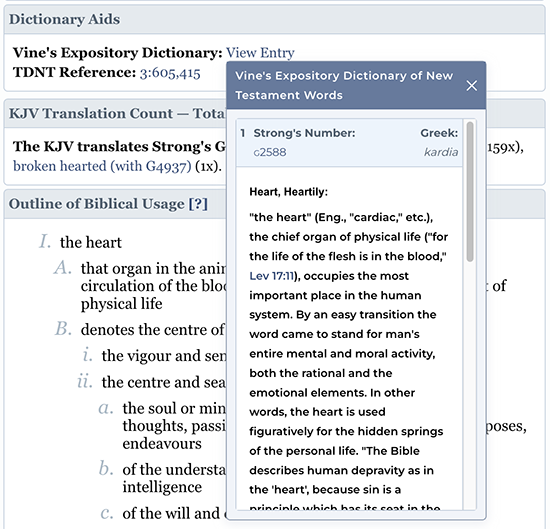Click the [?] help link for Outline of Biblical Usage

click(198, 204)
